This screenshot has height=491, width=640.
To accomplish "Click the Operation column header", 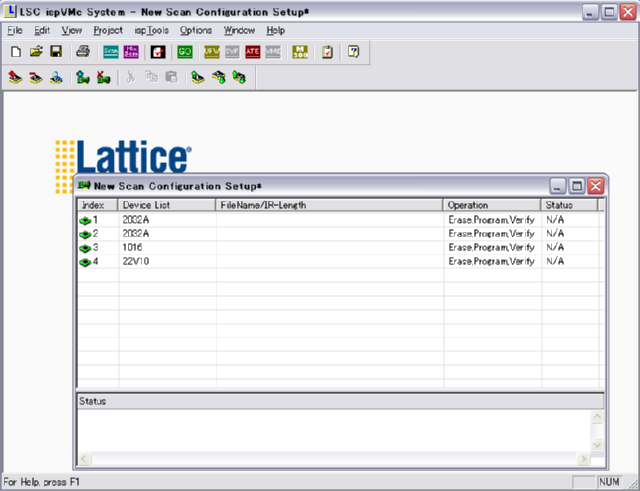I will pos(492,205).
